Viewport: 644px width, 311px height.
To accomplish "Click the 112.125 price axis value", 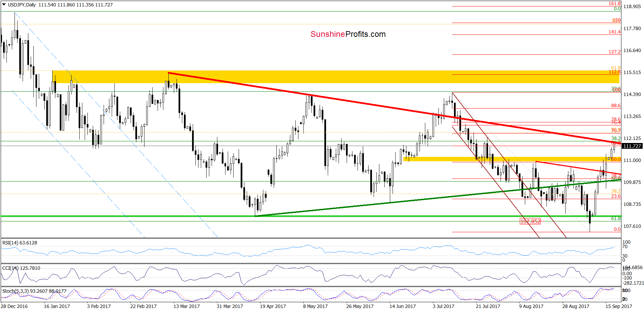I will [632, 138].
